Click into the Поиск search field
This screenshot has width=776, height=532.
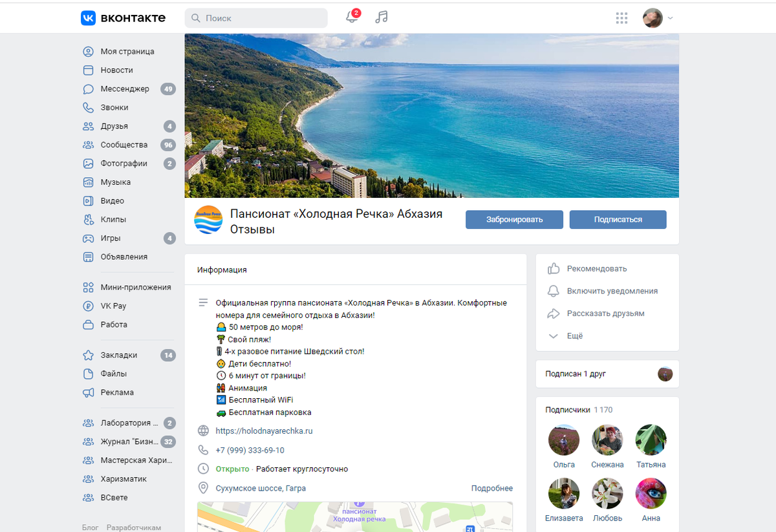(256, 18)
